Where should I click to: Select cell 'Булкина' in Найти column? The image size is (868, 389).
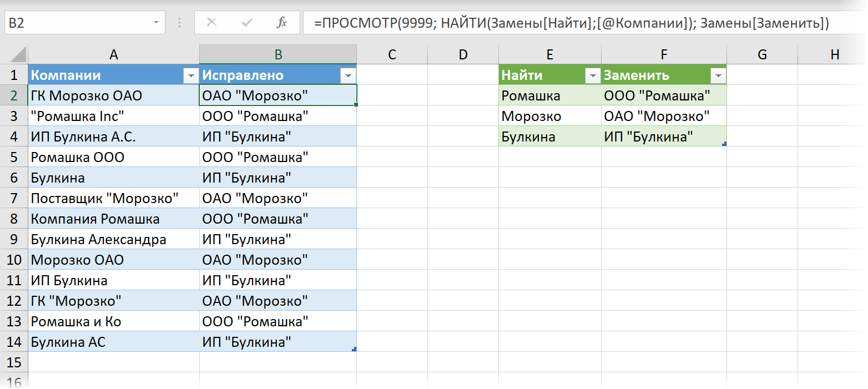pyautogui.click(x=549, y=137)
